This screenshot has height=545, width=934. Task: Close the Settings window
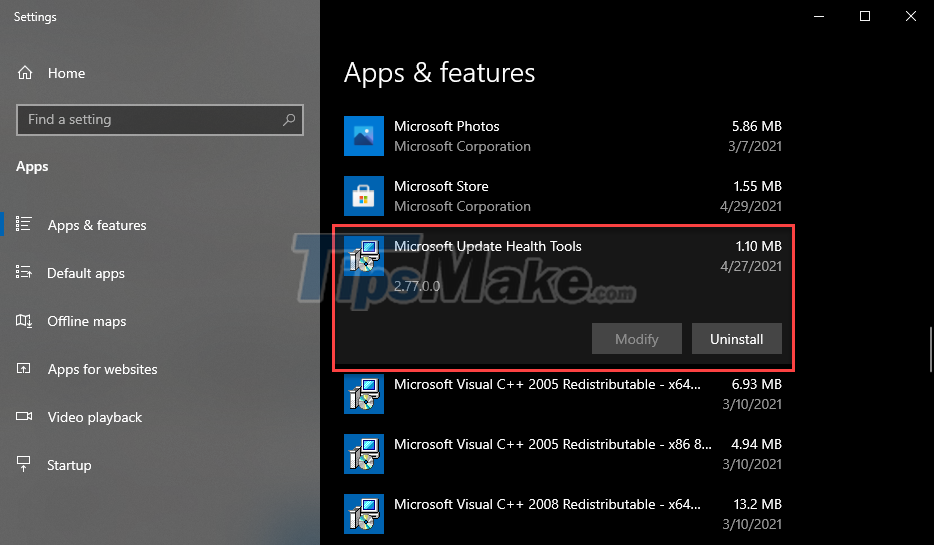click(911, 17)
